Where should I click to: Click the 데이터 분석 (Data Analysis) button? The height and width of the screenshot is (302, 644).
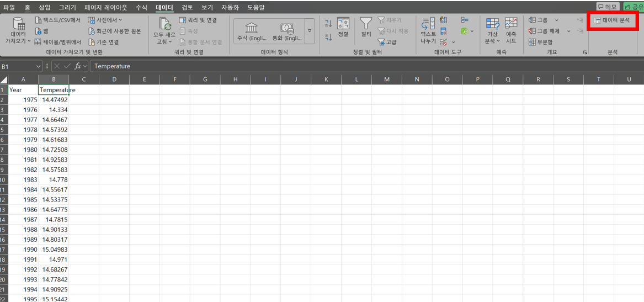click(x=613, y=20)
